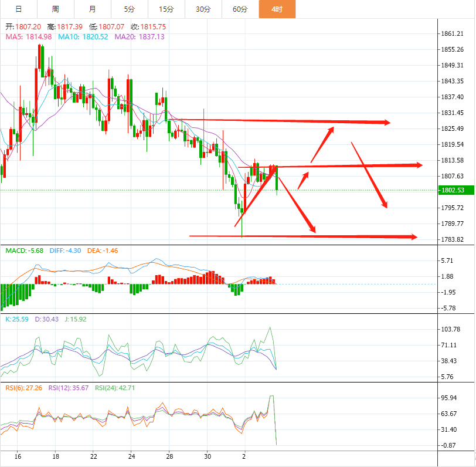Click the 103.78 KDJ axis label

[x=450, y=329]
